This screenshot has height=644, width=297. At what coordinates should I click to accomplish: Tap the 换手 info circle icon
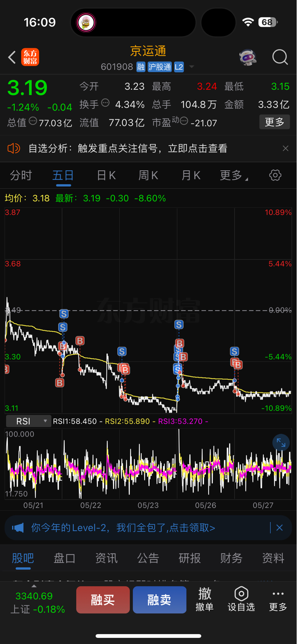(105, 103)
